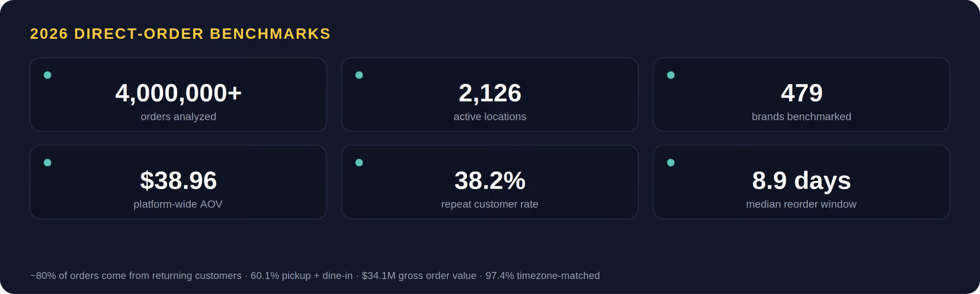Click the "brands benchmarked" label
Screen dimensions: 980x294
pos(802,116)
